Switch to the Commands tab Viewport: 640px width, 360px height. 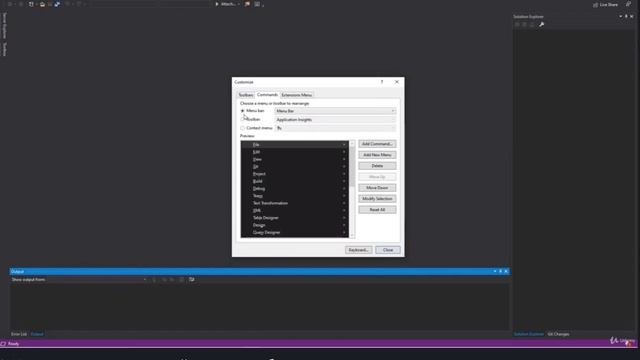click(x=267, y=95)
